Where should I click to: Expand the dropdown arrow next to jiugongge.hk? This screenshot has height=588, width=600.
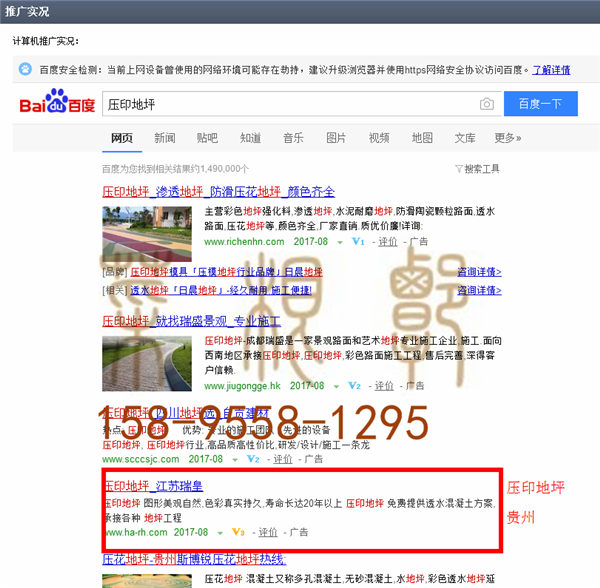[336, 386]
